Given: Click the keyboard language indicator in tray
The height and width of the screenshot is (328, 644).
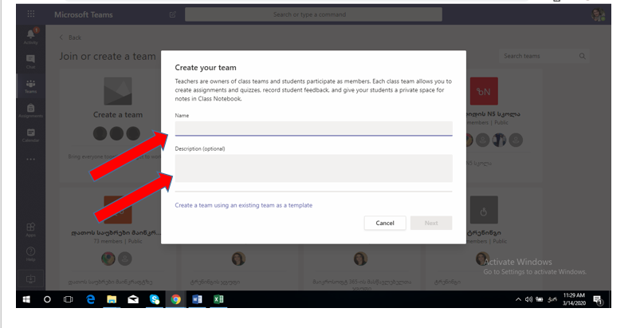Looking at the screenshot, I should pos(552,299).
